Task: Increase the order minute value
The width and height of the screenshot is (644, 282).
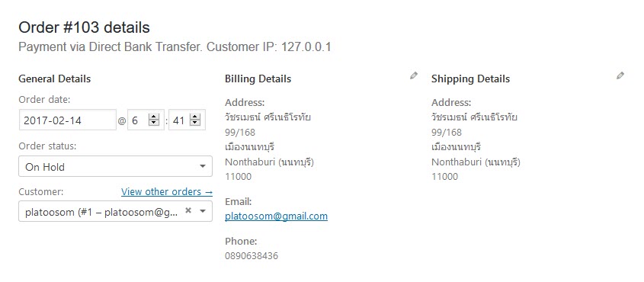Action: coord(195,117)
